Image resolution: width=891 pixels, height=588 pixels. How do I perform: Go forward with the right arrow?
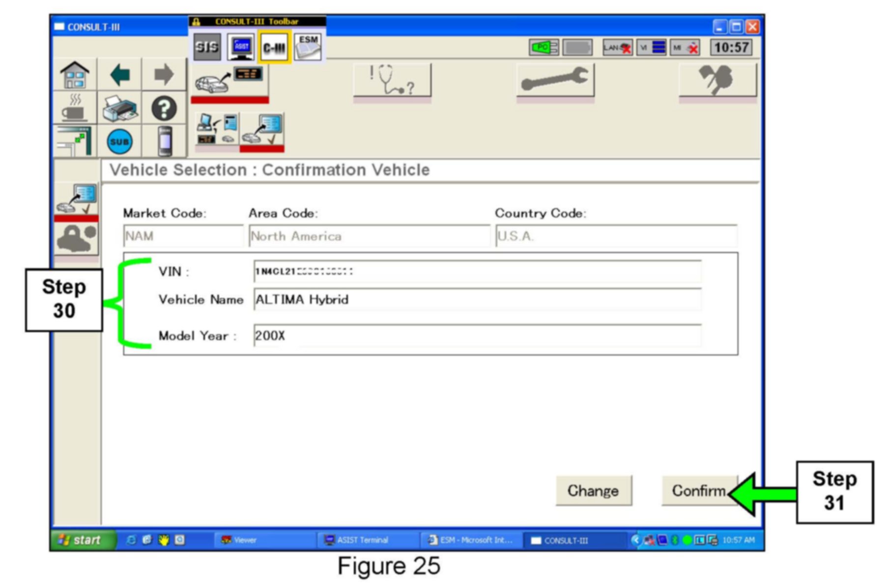(x=164, y=75)
